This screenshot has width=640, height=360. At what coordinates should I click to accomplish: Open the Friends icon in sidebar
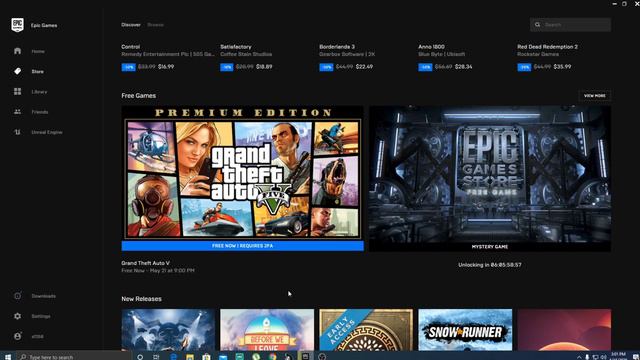(17, 111)
